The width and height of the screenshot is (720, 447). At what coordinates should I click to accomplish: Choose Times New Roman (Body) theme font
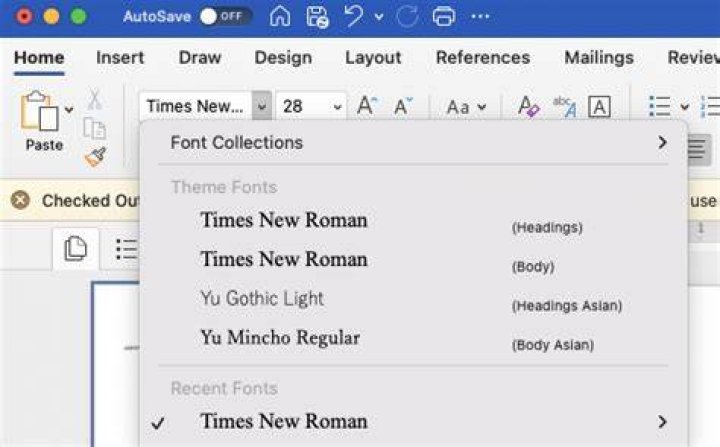tap(413, 260)
